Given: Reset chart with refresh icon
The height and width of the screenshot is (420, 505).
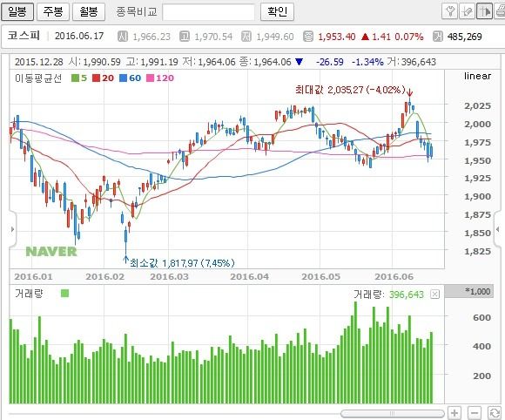Looking at the screenshot, I should 495,413.
